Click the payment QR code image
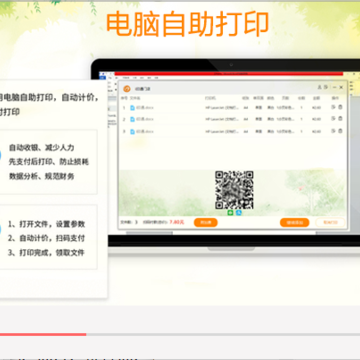The width and height of the screenshot is (360, 360). click(x=234, y=190)
